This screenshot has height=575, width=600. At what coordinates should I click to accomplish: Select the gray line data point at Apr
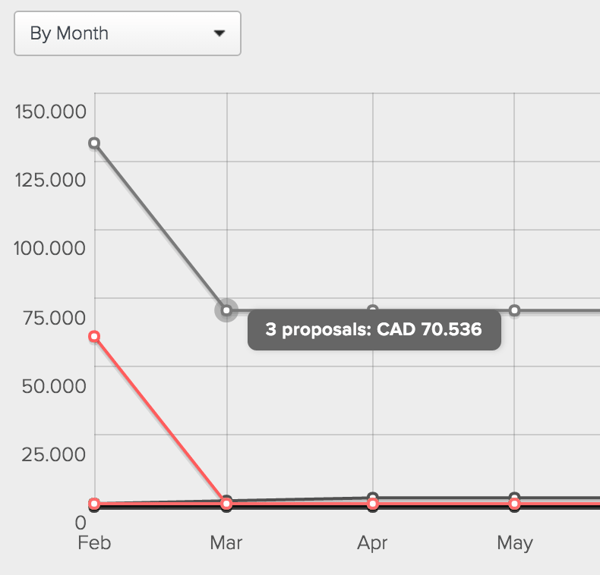[x=373, y=308]
